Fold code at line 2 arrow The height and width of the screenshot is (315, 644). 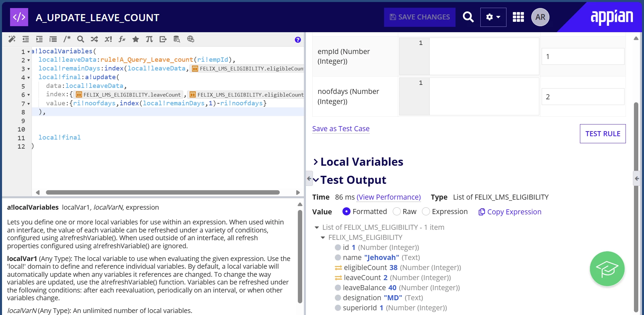click(x=29, y=60)
